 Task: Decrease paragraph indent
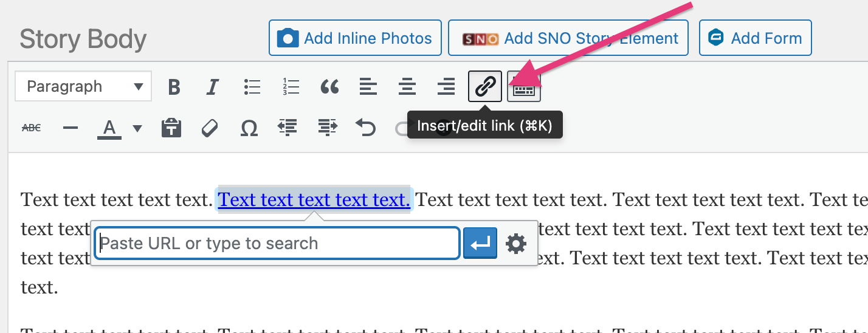287,127
